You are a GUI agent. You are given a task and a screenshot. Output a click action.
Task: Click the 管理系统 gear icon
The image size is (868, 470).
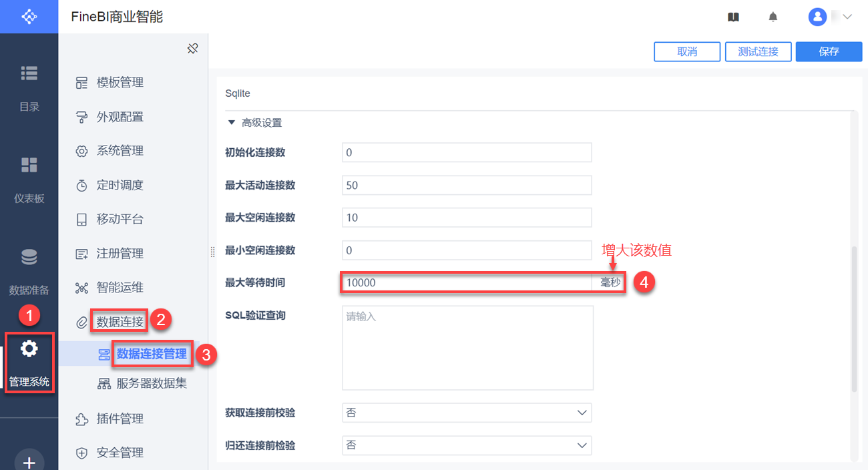tap(29, 348)
